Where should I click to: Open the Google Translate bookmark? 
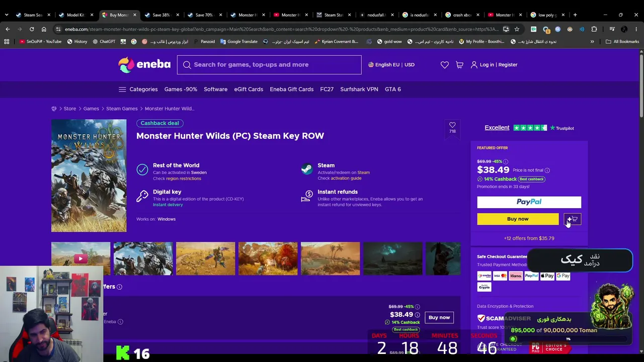(x=238, y=42)
